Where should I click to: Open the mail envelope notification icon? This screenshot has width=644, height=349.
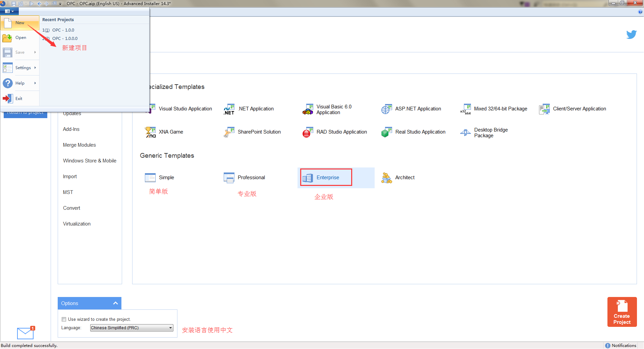pos(25,333)
